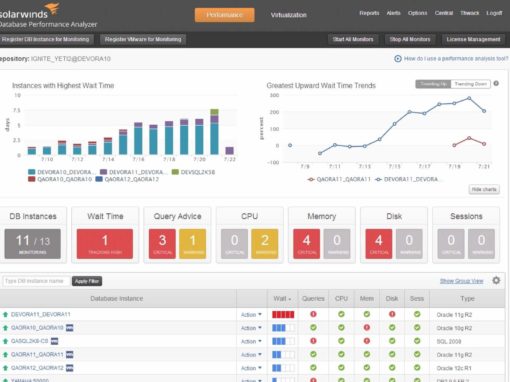Sort by the Wait column header
Viewport: 510px width, 382px height.
[x=282, y=299]
